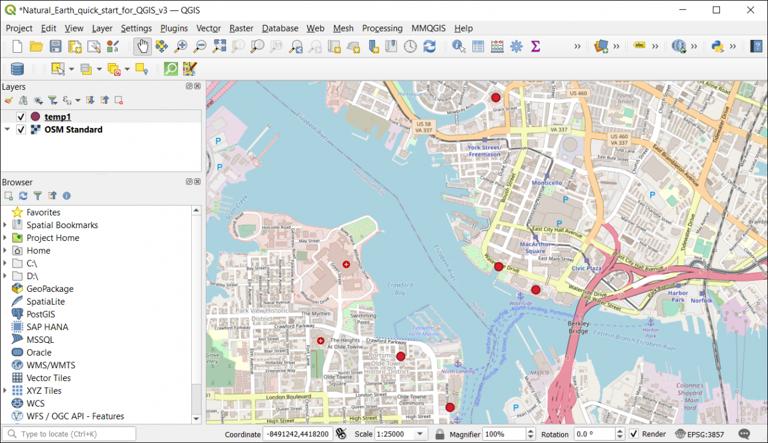
Task: Select PostGIS in the Browser
Action: click(41, 314)
